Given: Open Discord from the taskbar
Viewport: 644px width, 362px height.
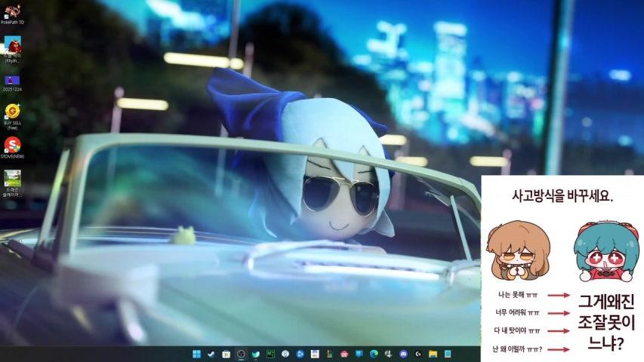Looking at the screenshot, I should (x=403, y=354).
